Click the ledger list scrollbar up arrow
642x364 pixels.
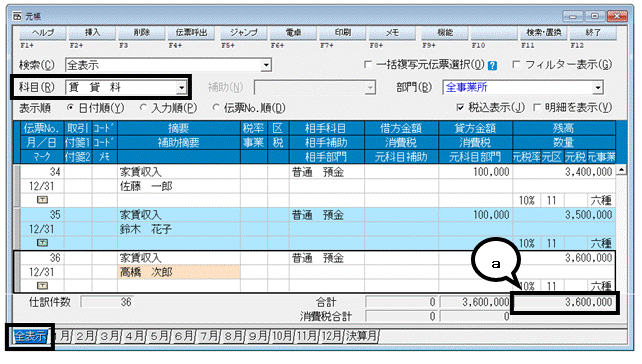tap(621, 169)
